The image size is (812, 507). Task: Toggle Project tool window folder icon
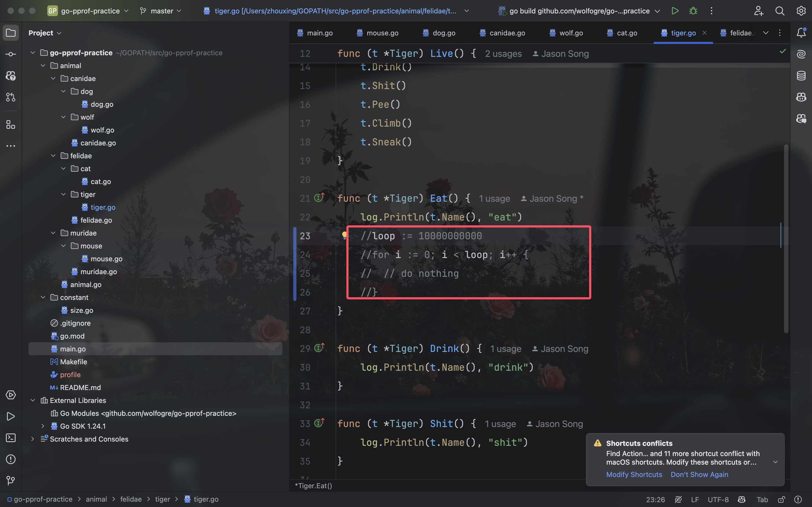coord(11,32)
